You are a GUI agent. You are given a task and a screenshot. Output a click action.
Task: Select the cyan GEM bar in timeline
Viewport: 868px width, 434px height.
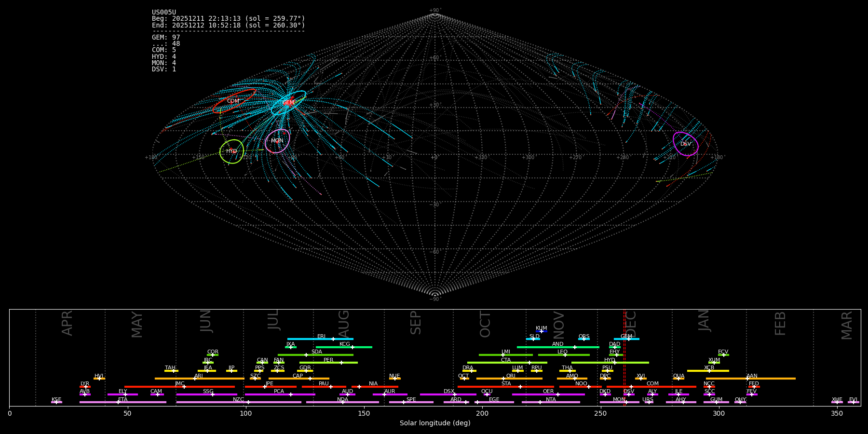click(626, 339)
